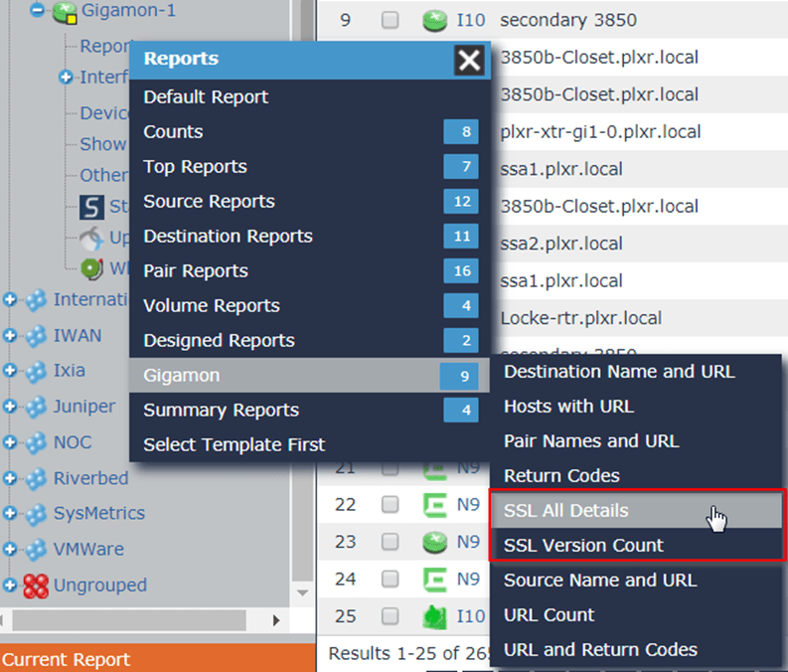
Task: Open the I10 link in row 25
Action: (x=470, y=615)
